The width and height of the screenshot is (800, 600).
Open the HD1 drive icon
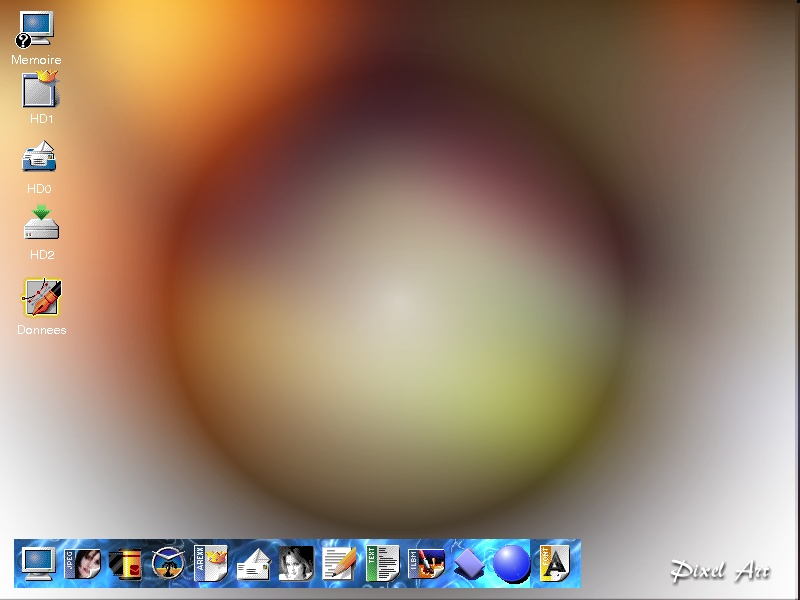pos(38,93)
